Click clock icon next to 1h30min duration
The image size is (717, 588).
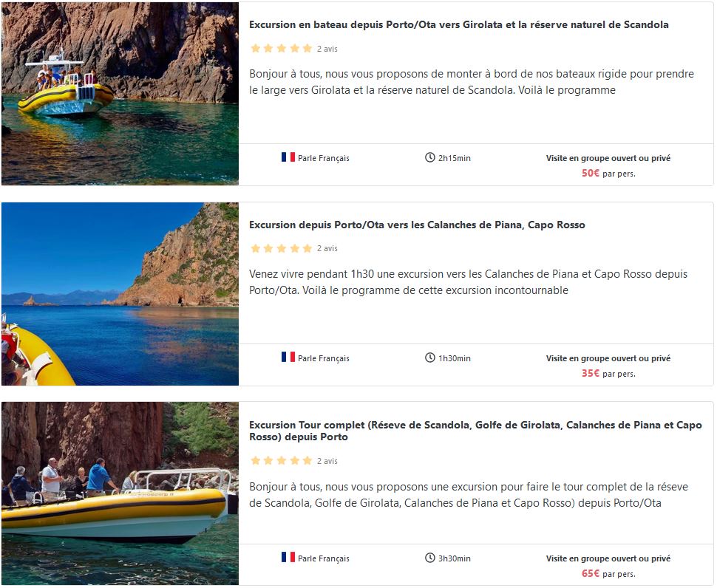pos(430,358)
